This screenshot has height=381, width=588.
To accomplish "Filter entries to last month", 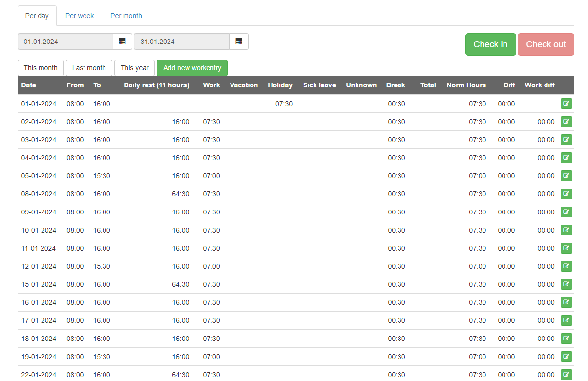I will (x=88, y=68).
